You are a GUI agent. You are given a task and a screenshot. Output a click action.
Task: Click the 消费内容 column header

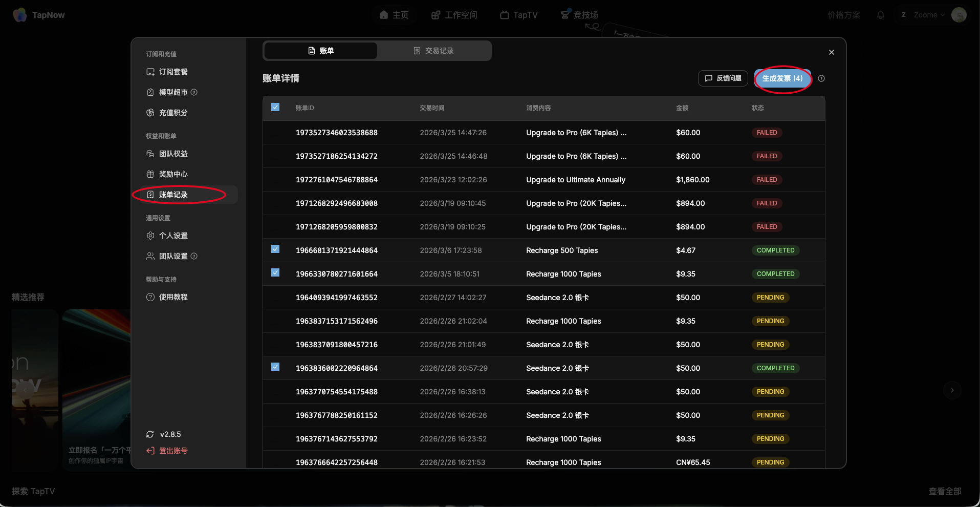(538, 108)
